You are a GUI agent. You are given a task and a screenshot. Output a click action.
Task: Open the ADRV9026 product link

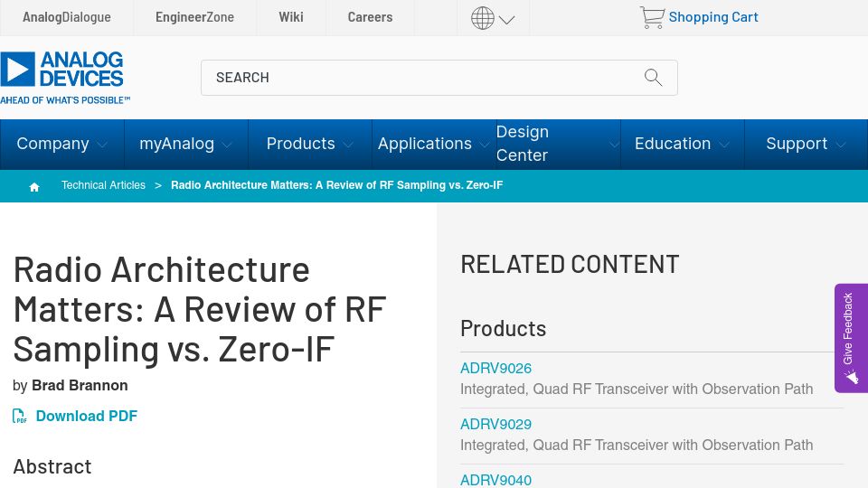495,369
